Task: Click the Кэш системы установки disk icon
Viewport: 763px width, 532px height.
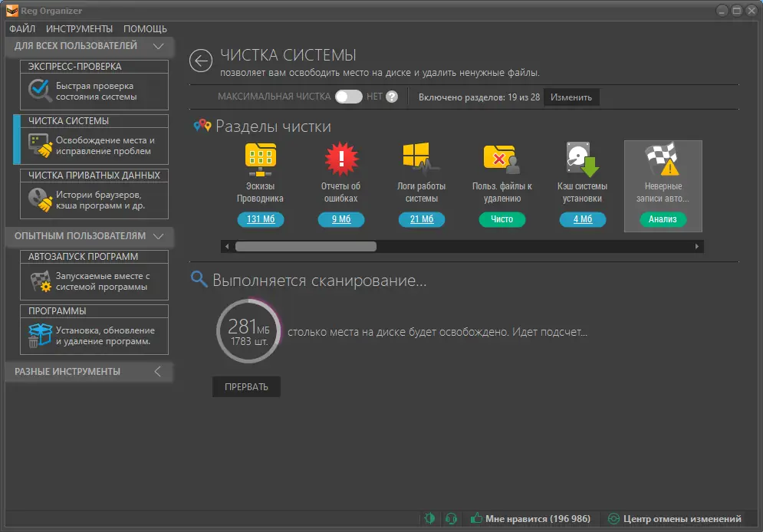Action: tap(583, 159)
